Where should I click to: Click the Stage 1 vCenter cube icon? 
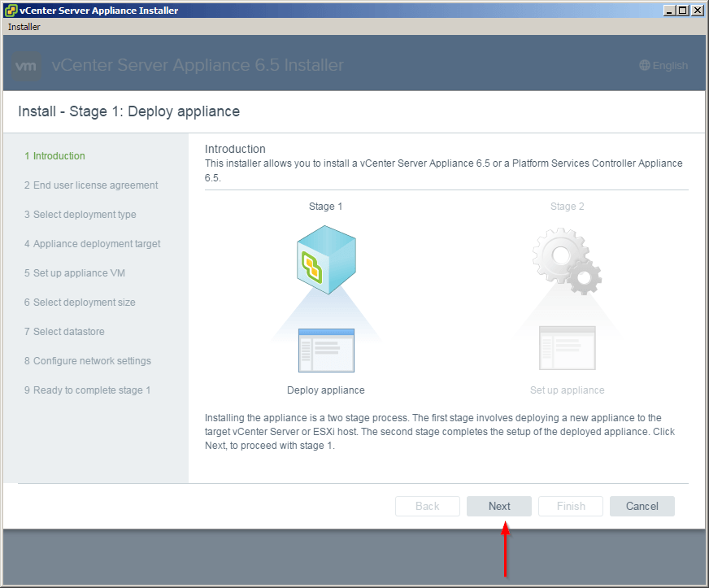[325, 260]
